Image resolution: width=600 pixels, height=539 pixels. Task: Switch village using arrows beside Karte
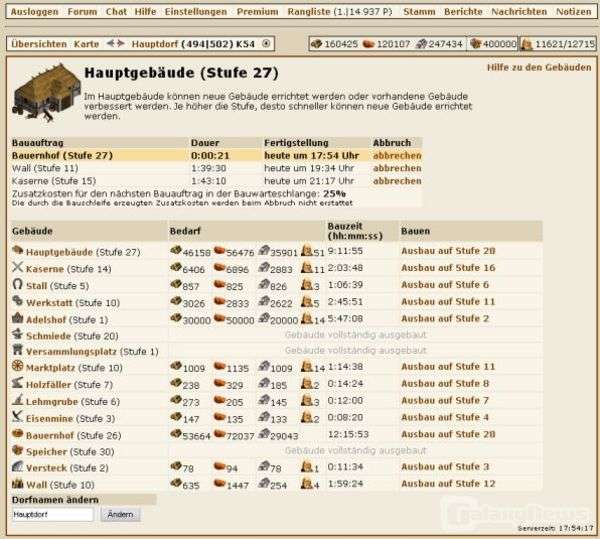(x=116, y=45)
